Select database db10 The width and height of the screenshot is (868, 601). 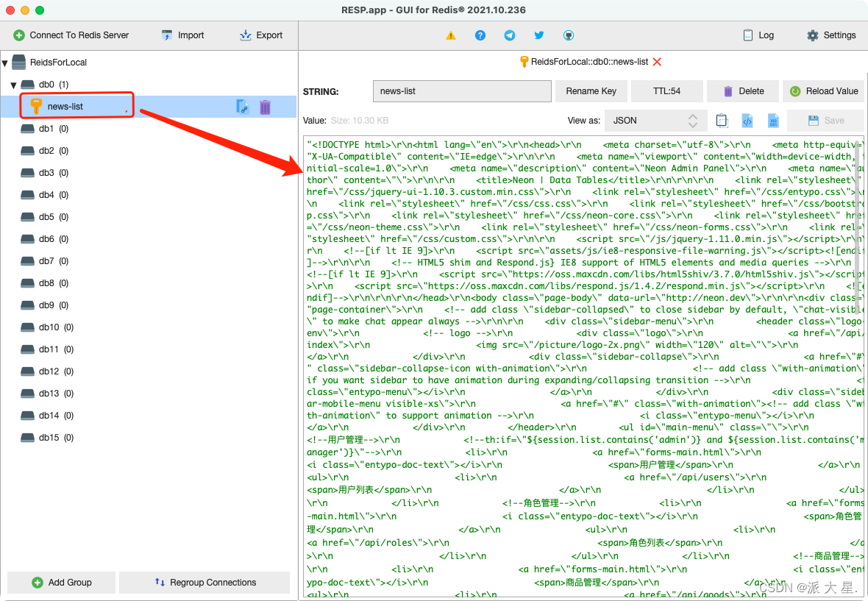click(x=55, y=327)
